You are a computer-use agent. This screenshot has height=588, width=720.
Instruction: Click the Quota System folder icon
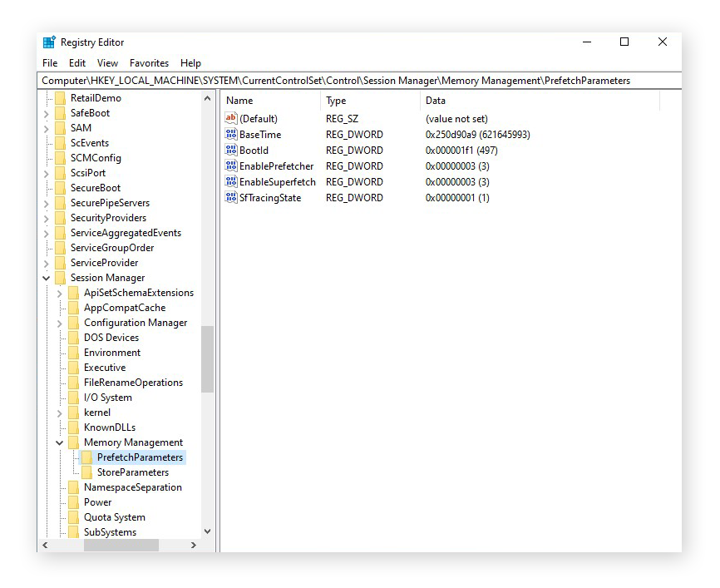click(x=73, y=517)
